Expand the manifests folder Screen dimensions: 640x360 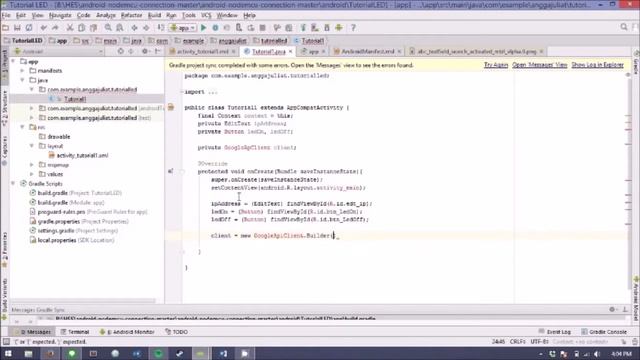(x=23, y=71)
